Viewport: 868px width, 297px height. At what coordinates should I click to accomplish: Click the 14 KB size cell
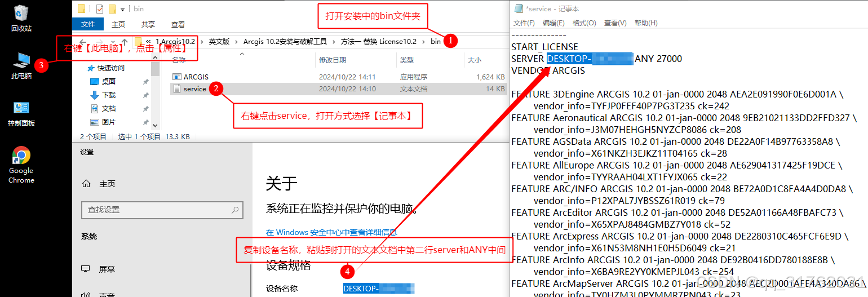coord(495,88)
